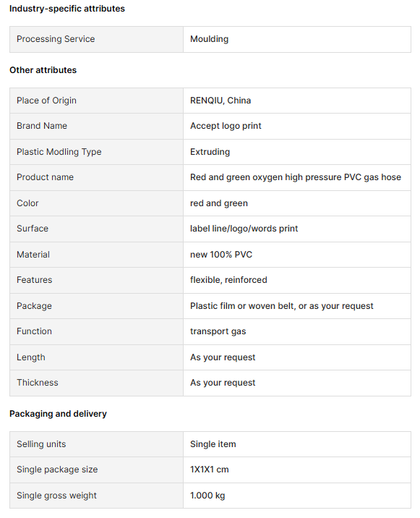Select the Processing Service label cell
Image resolution: width=420 pixels, height=518 pixels.
click(x=96, y=39)
